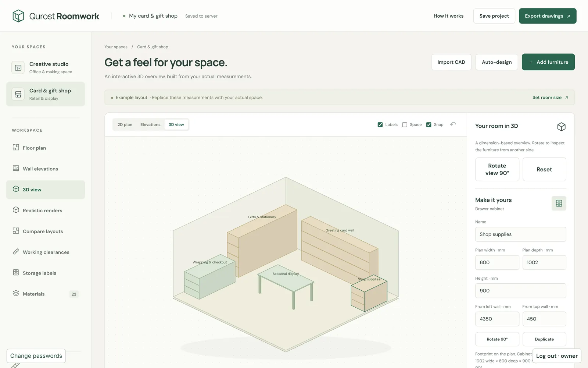The image size is (588, 368).
Task: Select the Creative studio space icon
Action: point(18,68)
